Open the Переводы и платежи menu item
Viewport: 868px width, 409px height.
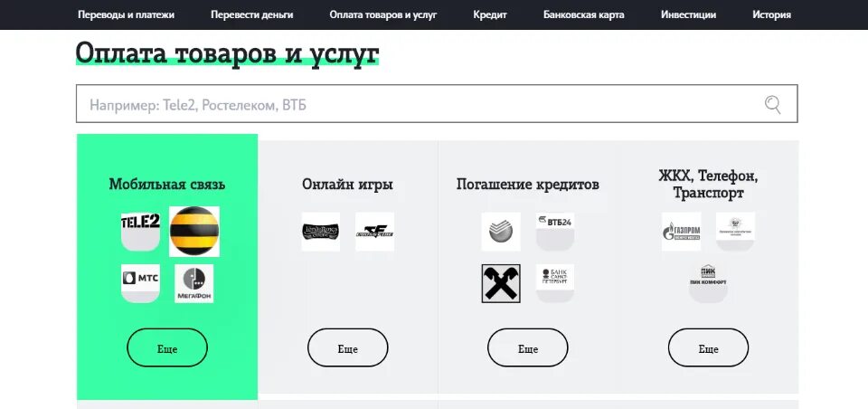click(126, 15)
